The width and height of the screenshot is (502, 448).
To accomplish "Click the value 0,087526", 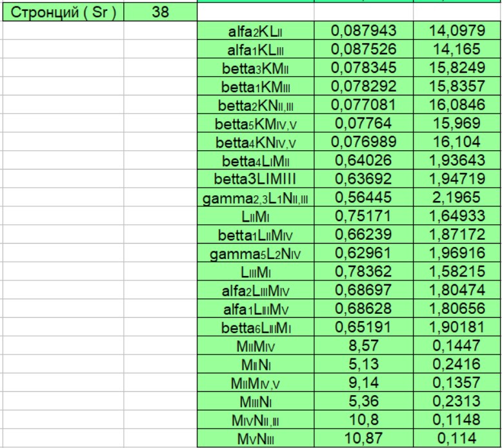I will pyautogui.click(x=363, y=49).
